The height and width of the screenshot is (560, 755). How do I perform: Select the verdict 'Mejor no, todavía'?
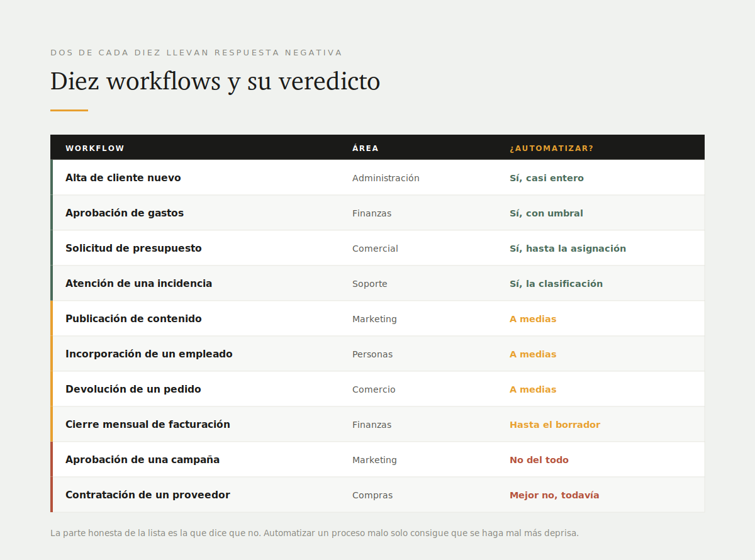click(554, 495)
